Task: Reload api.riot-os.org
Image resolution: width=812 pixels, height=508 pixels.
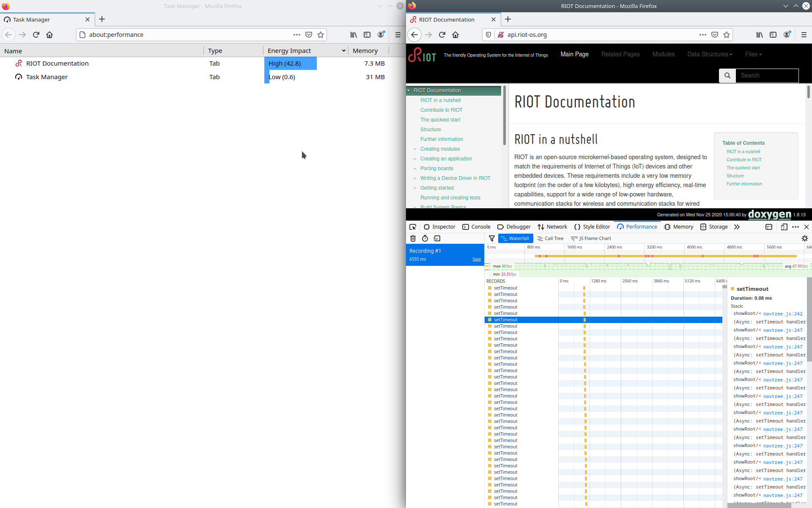Action: (x=442, y=35)
